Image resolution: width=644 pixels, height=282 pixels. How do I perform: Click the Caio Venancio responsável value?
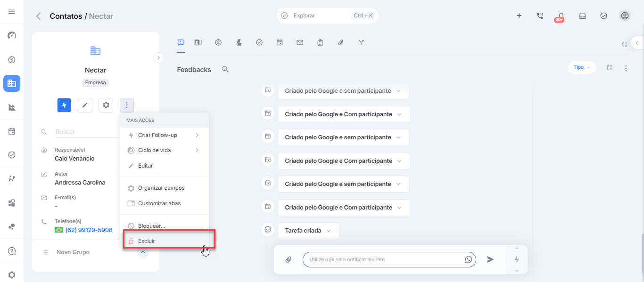coord(74,159)
